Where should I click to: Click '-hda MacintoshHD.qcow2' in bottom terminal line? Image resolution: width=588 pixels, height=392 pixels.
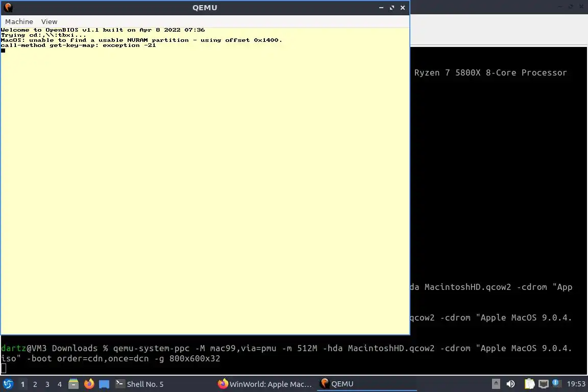coord(379,349)
